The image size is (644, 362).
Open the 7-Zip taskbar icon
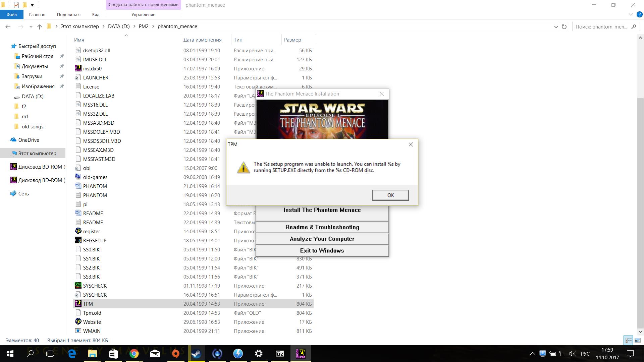pyautogui.click(x=279, y=353)
